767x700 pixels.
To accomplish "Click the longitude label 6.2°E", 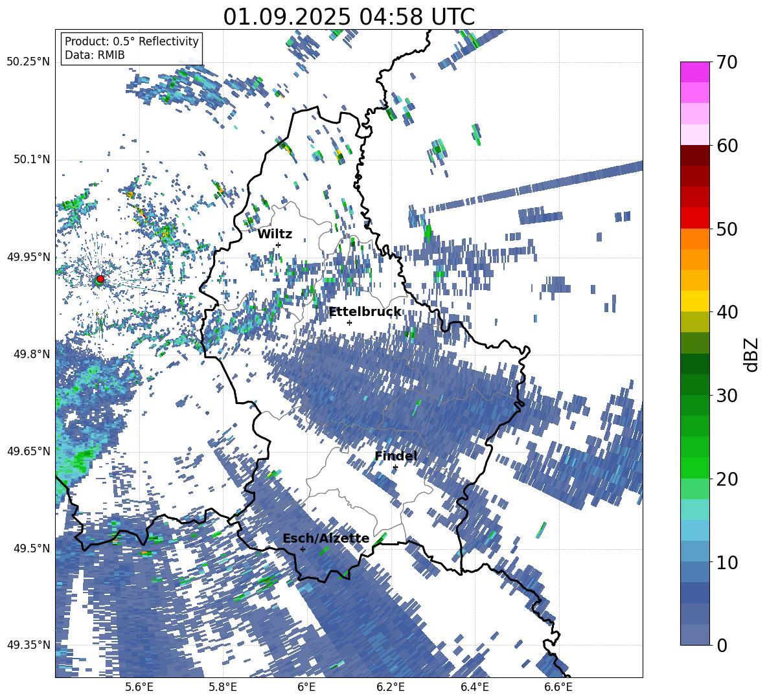I will coord(391,687).
